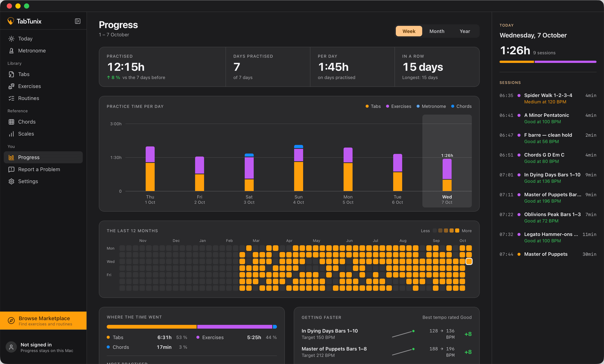Switch to the Week view
Image resolution: width=604 pixels, height=364 pixels.
409,31
